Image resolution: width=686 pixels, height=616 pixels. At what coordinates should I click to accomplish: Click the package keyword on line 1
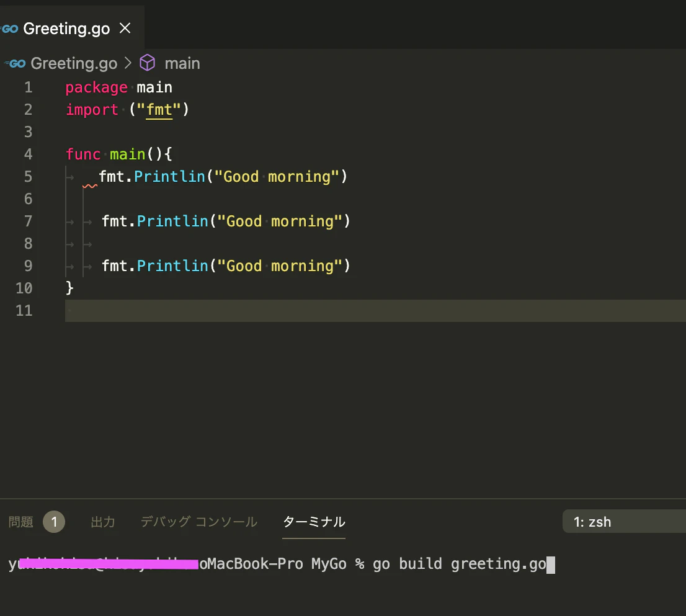[x=96, y=88]
